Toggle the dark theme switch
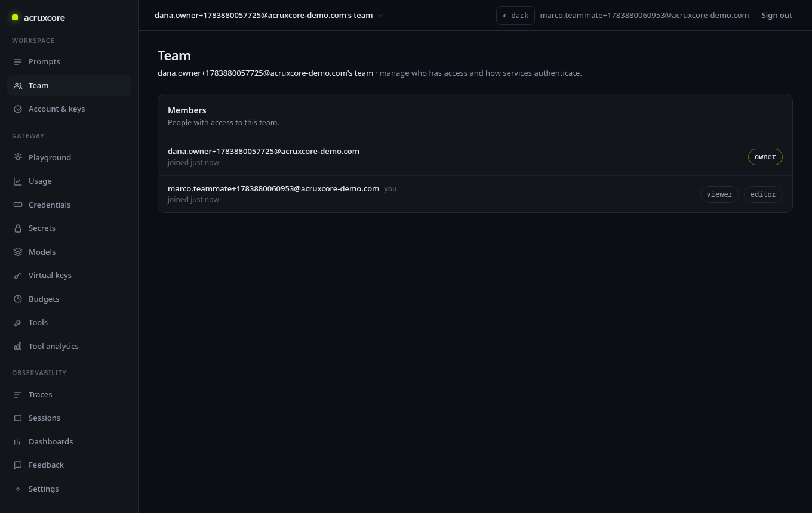This screenshot has width=812, height=513. point(515,16)
